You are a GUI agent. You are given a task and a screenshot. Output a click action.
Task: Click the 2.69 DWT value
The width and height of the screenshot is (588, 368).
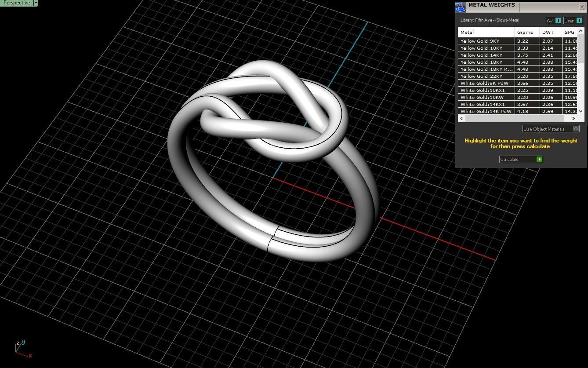click(x=548, y=111)
